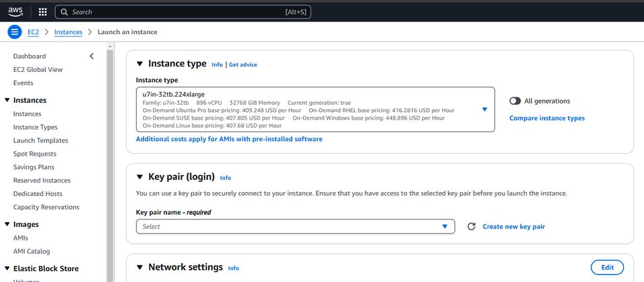Viewport: 644px width, 282px height.
Task: Open Instance type Info link
Action: pos(217,64)
